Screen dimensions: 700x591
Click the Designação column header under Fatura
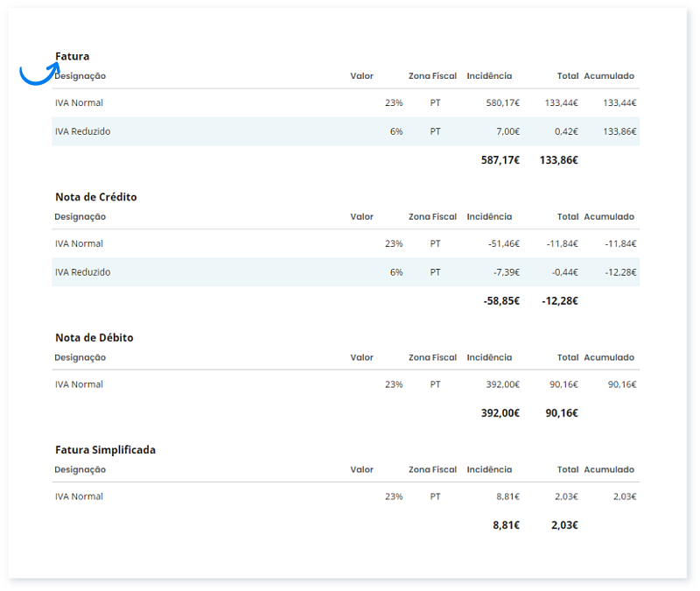tap(80, 76)
